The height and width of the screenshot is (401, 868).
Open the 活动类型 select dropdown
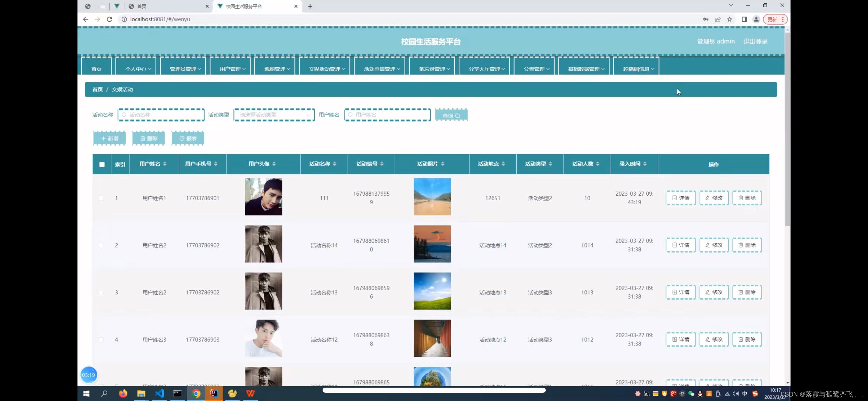click(274, 115)
